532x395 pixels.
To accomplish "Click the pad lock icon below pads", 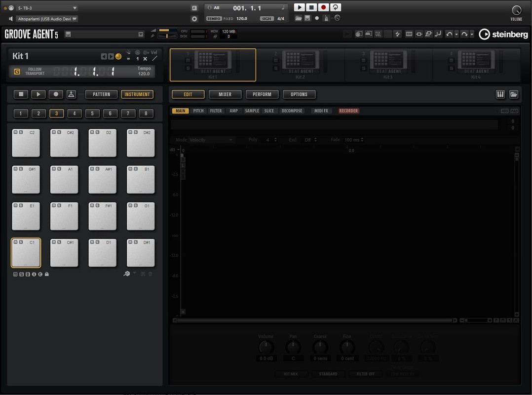I will coord(47,274).
